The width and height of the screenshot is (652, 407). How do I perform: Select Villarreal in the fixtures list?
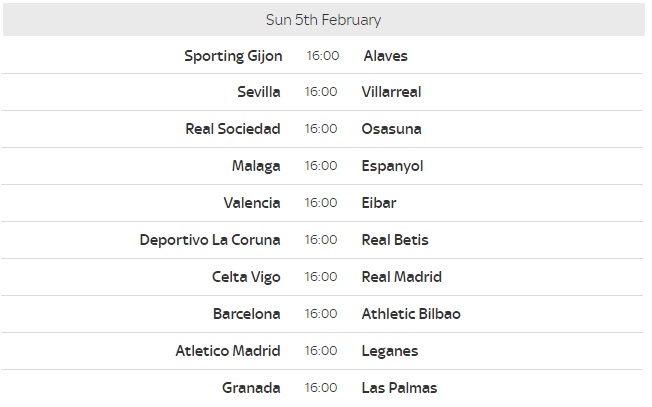pyautogui.click(x=391, y=92)
